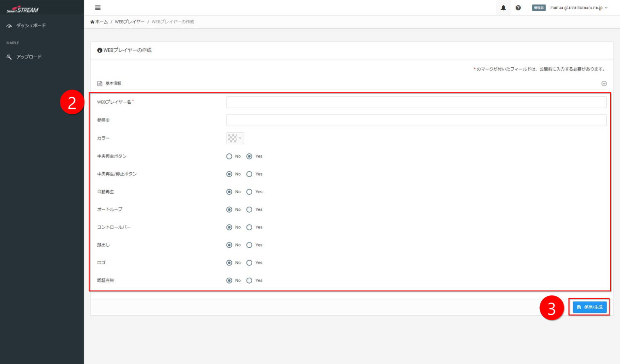This screenshot has width=620, height=364.
Task: Click the home icon in breadcrumb
Action: [92, 22]
